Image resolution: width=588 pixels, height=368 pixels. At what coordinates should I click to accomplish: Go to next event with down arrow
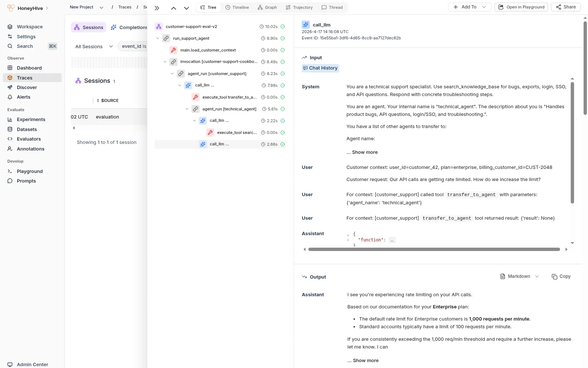tap(186, 8)
